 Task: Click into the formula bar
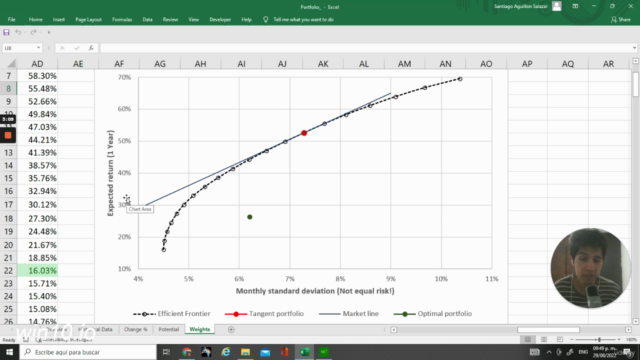coord(365,48)
